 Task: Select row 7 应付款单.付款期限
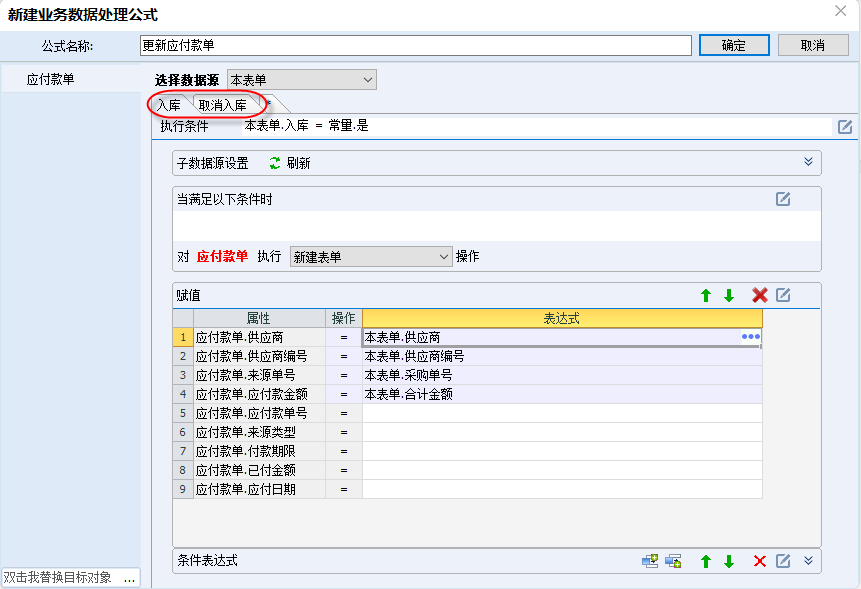point(259,451)
